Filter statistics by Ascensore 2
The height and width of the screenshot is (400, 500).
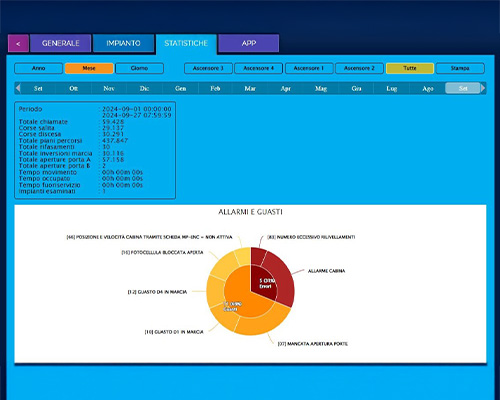point(359,68)
